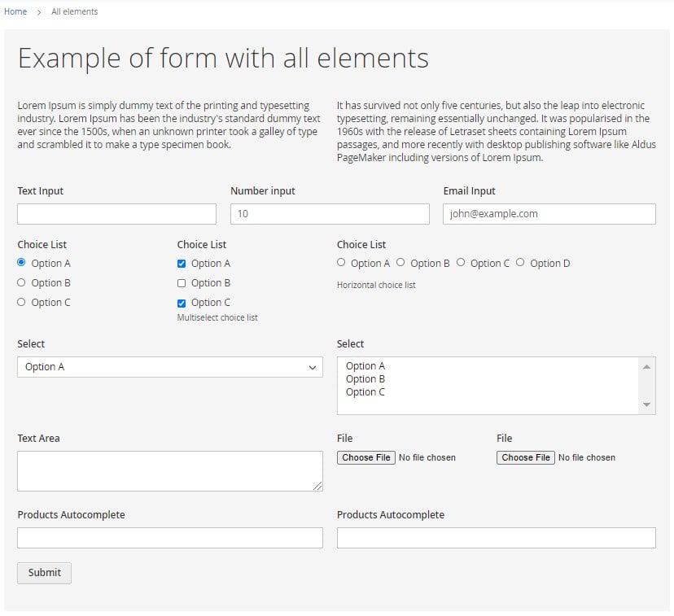
Task: Click the first Choose File button
Action: [366, 457]
